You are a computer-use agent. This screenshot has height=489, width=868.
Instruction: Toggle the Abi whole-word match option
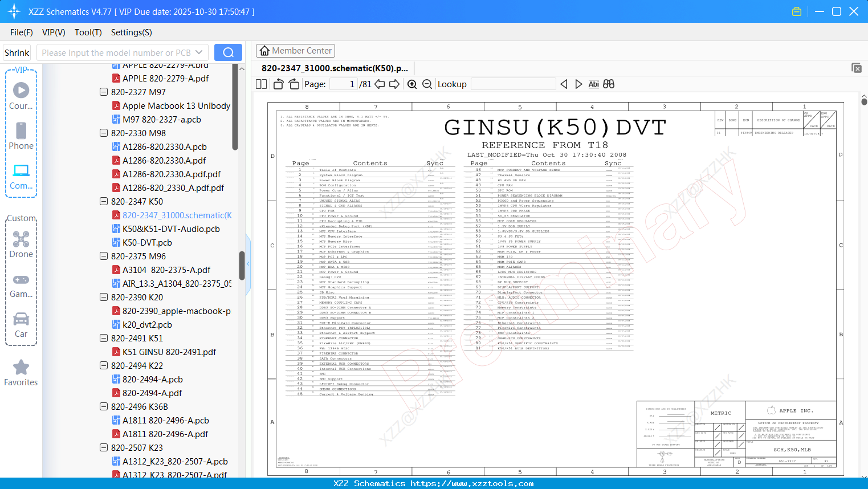point(593,84)
